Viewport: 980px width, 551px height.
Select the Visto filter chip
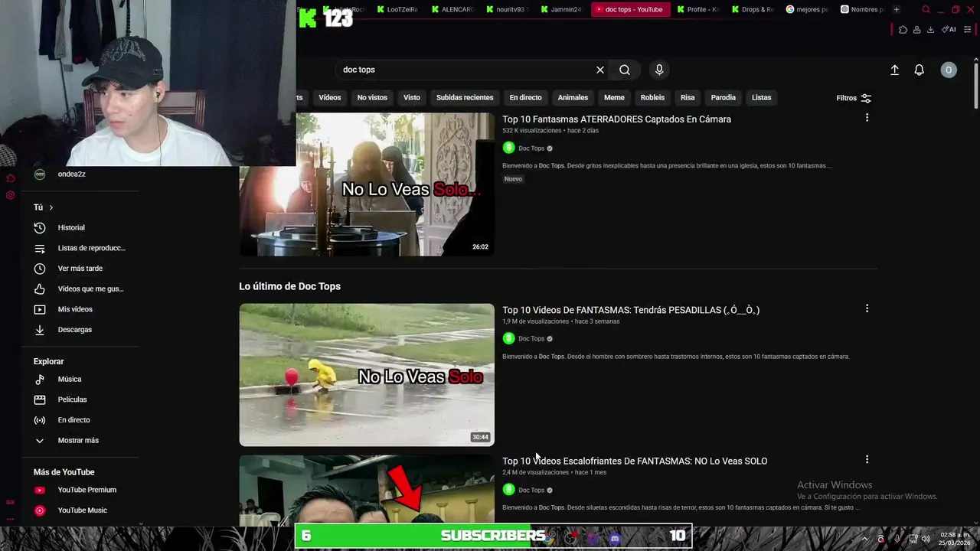[412, 97]
